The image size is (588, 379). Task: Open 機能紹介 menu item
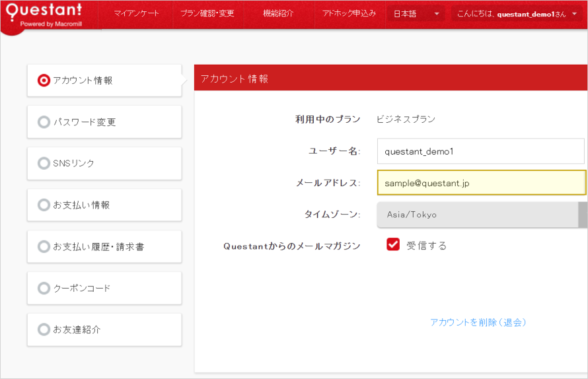pos(277,14)
